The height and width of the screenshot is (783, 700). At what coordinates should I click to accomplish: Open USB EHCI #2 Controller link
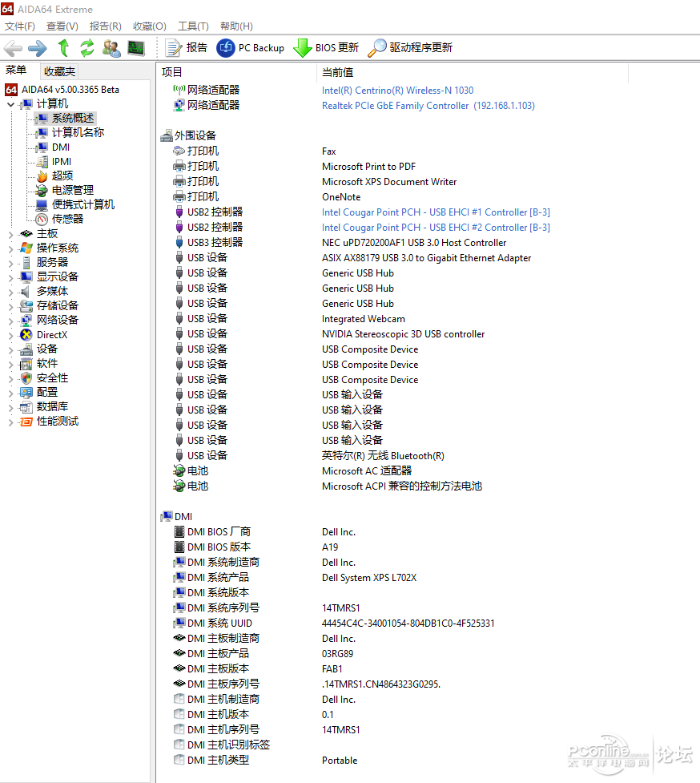coord(436,228)
